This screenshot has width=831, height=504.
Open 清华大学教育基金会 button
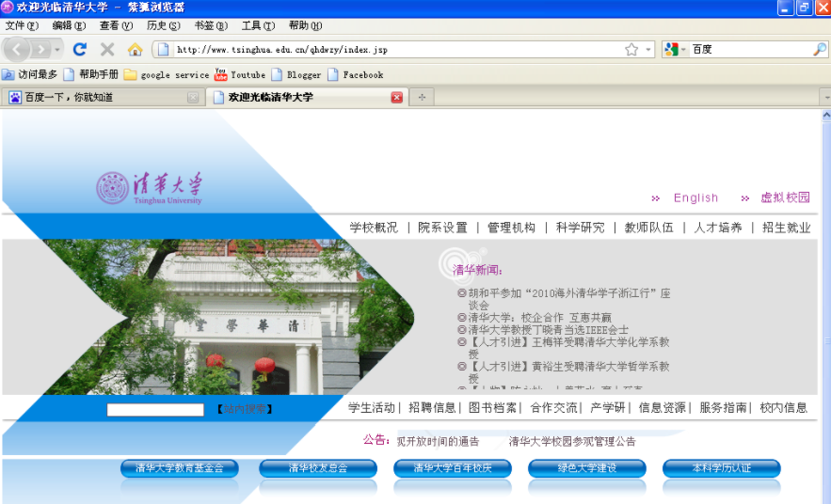pyautogui.click(x=179, y=468)
